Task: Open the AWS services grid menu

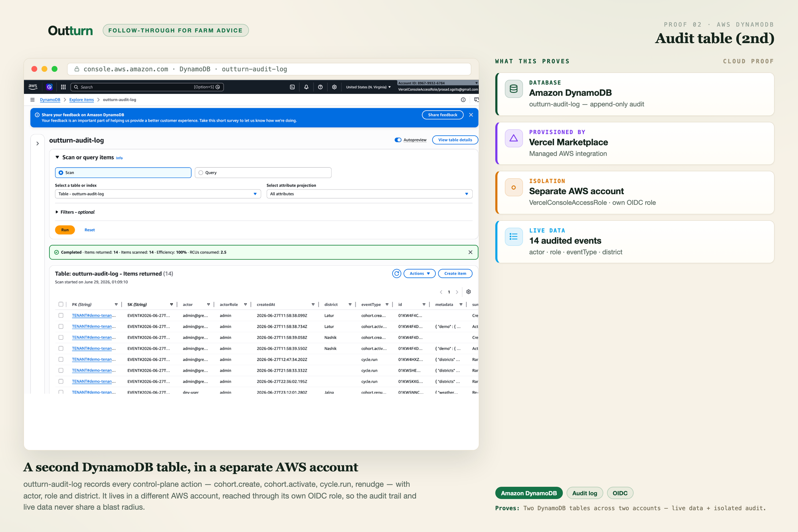Action: coord(63,87)
